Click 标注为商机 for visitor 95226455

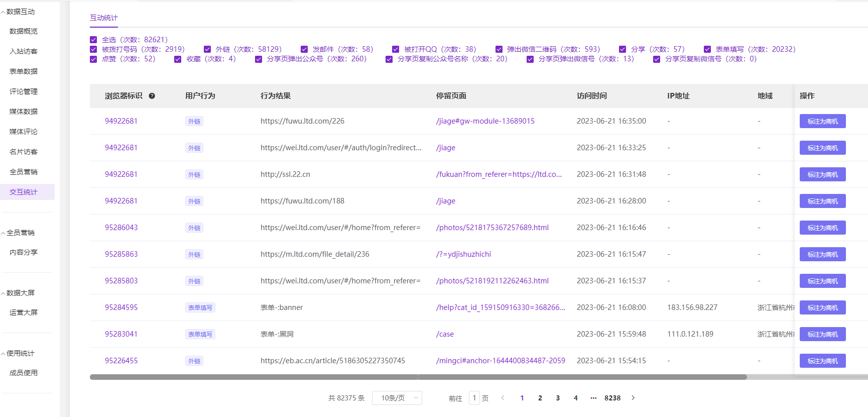(822, 361)
